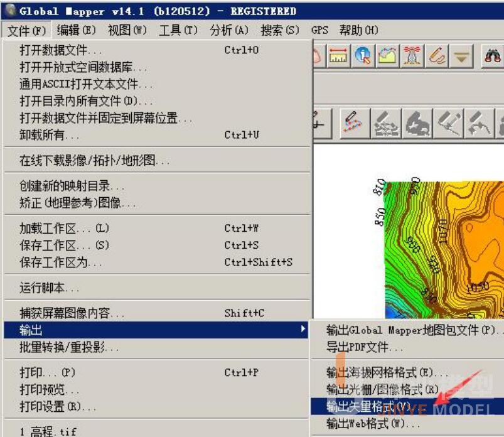Image resolution: width=504 pixels, height=437 pixels.
Task: Click the colored elevation contour map
Action: click(444, 250)
